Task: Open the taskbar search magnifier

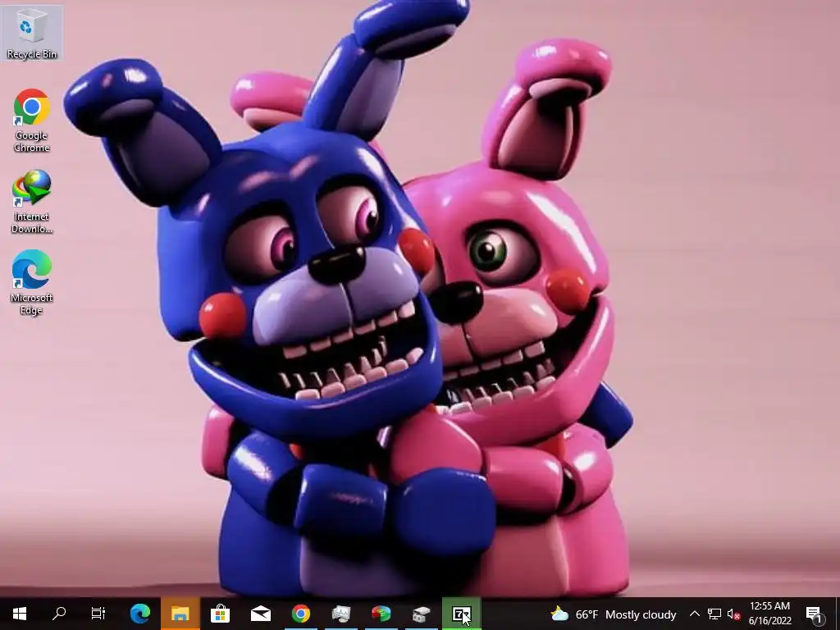Action: pos(59,614)
